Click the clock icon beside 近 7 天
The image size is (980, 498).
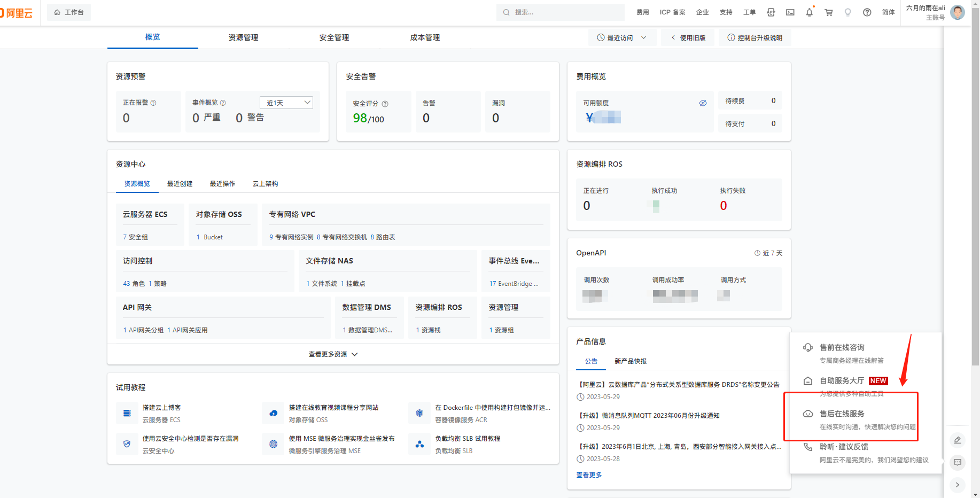757,253
